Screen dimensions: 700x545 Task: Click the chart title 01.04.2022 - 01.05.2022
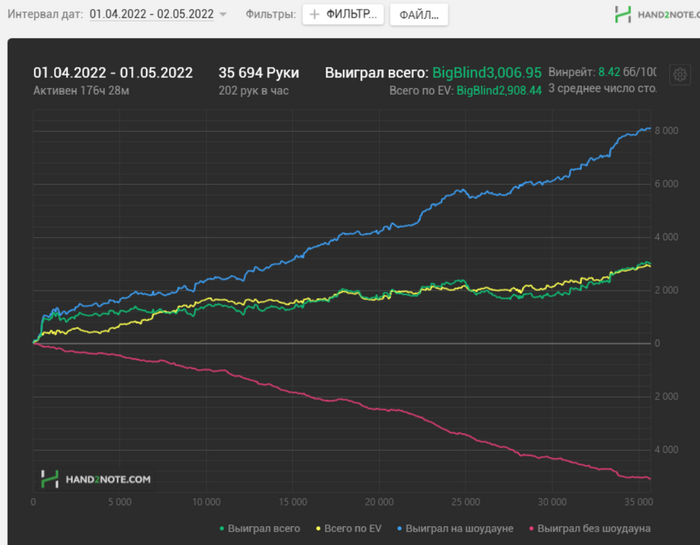point(113,73)
